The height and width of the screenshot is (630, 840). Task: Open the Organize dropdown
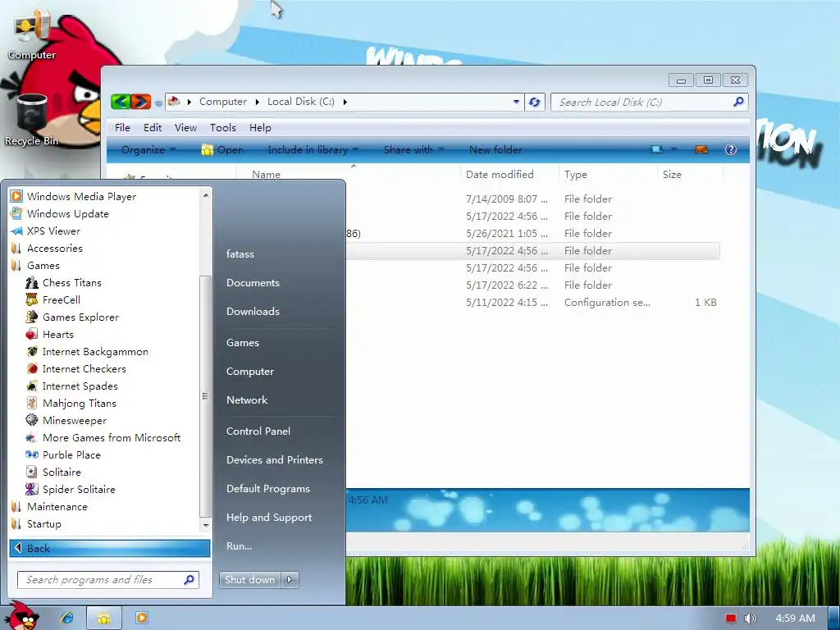148,150
